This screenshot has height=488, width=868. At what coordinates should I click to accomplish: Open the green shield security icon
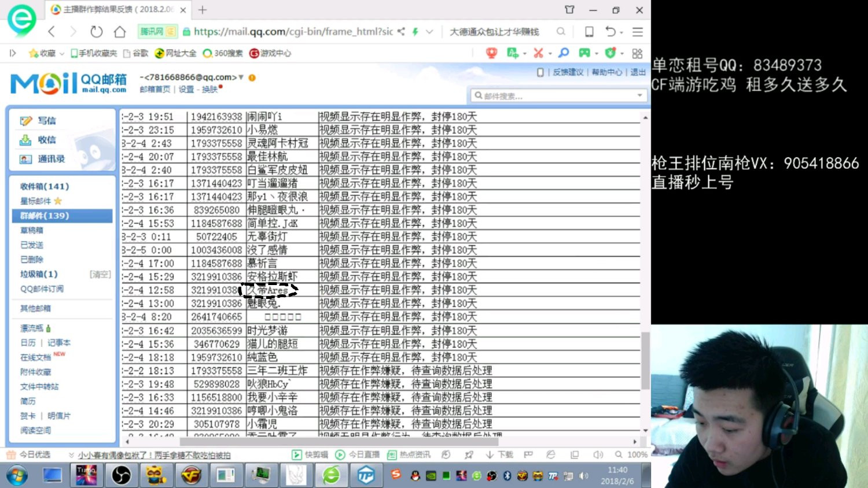coord(610,53)
